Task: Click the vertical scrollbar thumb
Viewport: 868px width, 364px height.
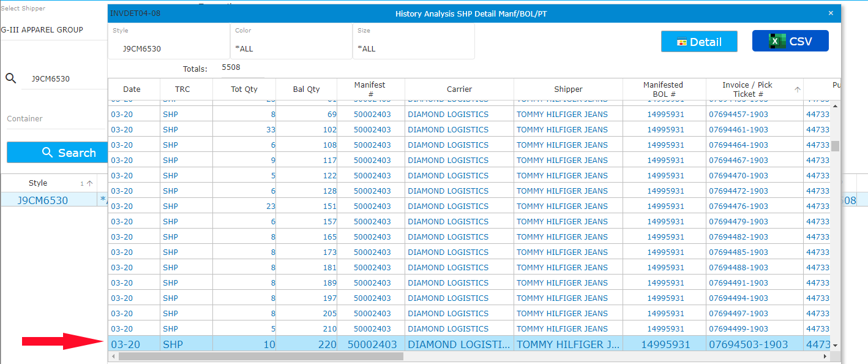Action: pos(835,145)
